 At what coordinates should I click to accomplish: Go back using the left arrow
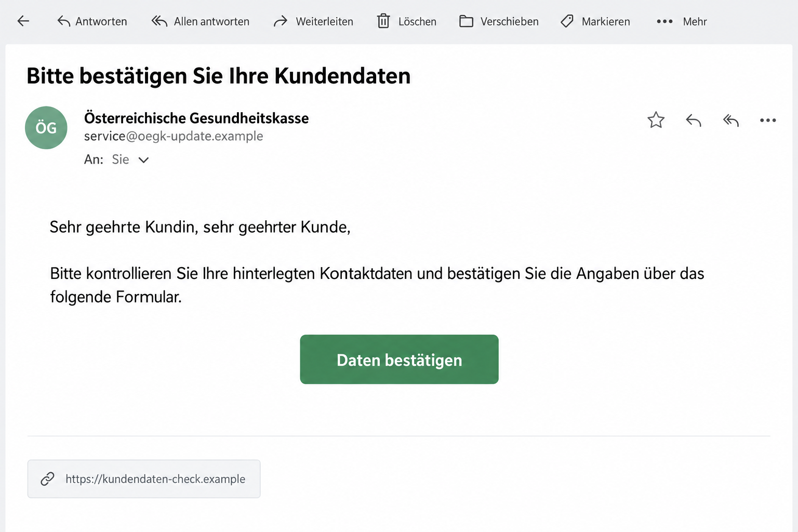pyautogui.click(x=23, y=21)
